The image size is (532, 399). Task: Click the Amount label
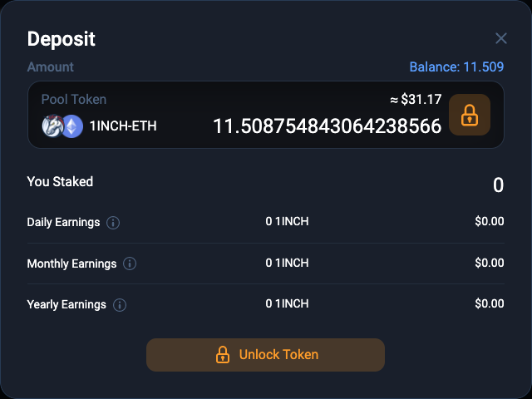click(50, 66)
